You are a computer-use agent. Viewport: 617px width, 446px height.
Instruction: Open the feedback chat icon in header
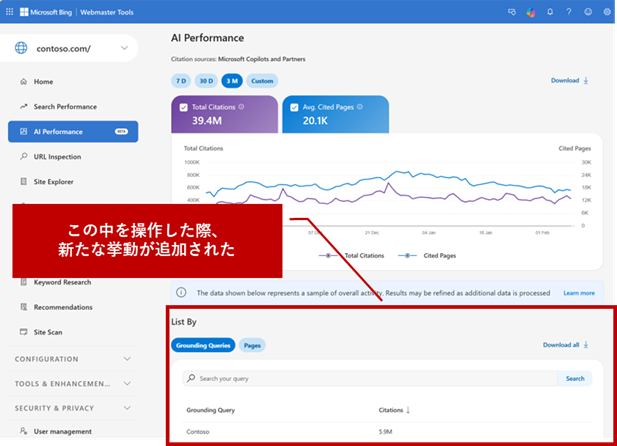512,12
